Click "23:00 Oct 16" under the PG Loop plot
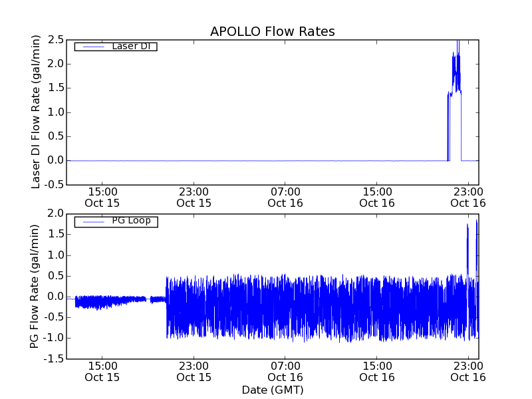Screen dimensions: 532x399 pos(468,372)
